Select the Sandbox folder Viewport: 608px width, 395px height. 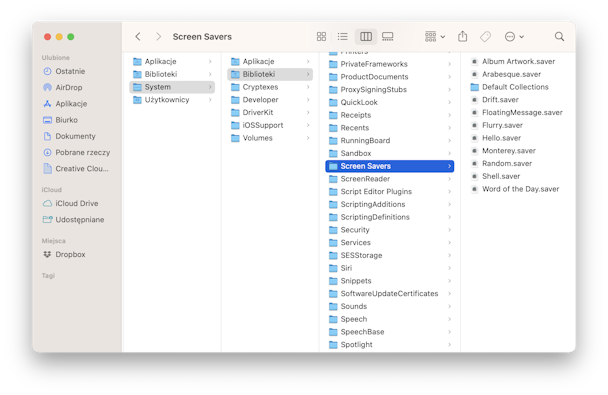pyautogui.click(x=390, y=154)
